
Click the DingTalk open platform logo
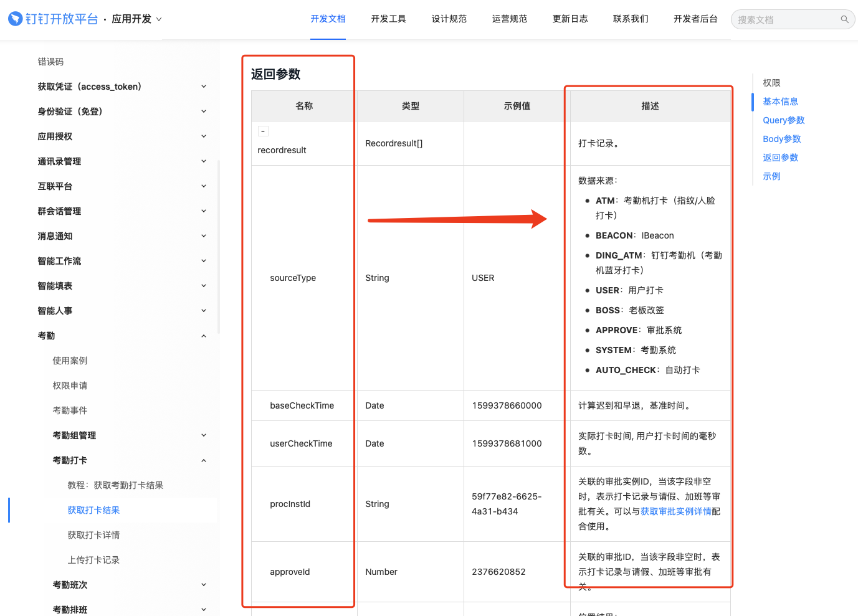(x=53, y=19)
